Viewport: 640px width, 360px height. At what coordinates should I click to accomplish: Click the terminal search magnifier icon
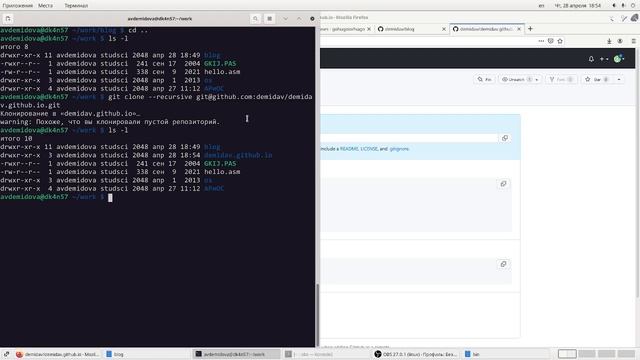coord(255,19)
